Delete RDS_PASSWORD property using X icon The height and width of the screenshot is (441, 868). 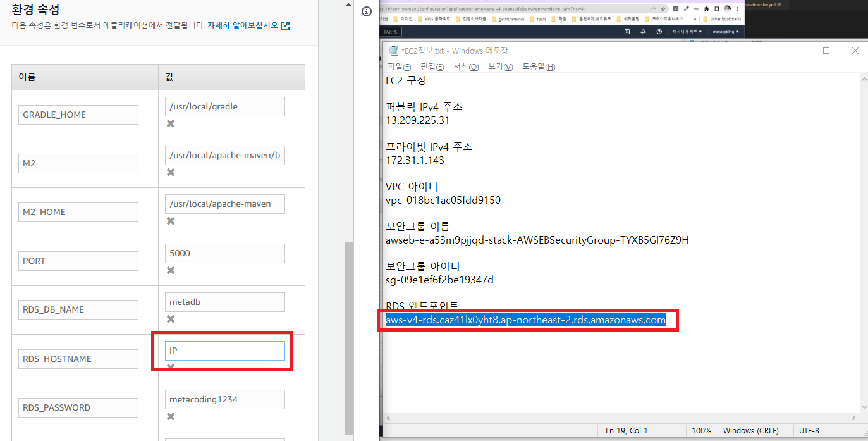171,416
